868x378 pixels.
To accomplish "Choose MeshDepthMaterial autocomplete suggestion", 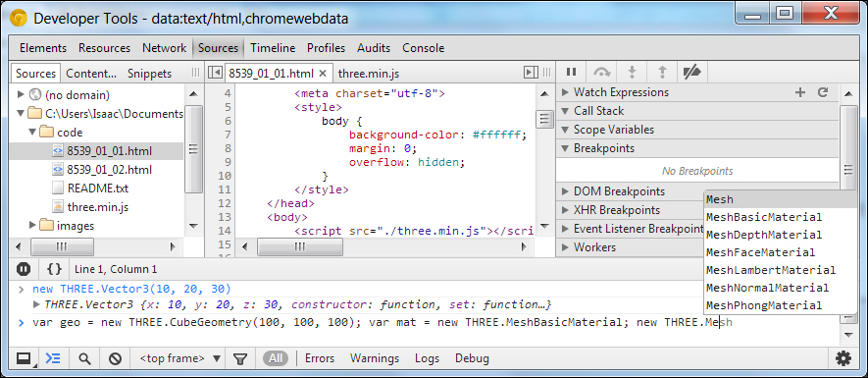I will [780, 235].
